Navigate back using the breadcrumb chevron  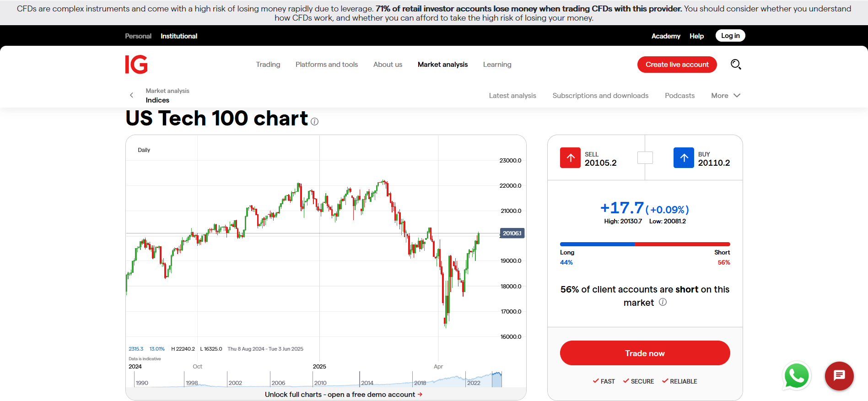(x=131, y=95)
